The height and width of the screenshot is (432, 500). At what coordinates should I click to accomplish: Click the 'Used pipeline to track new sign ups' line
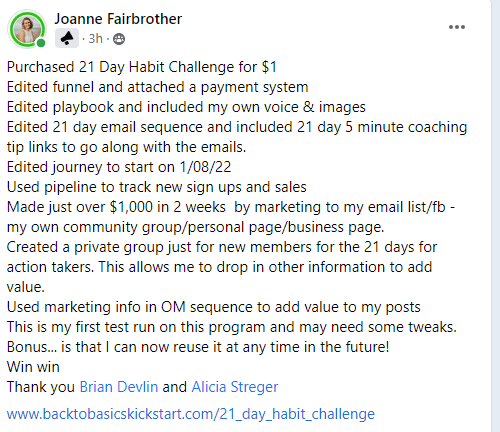click(x=156, y=187)
